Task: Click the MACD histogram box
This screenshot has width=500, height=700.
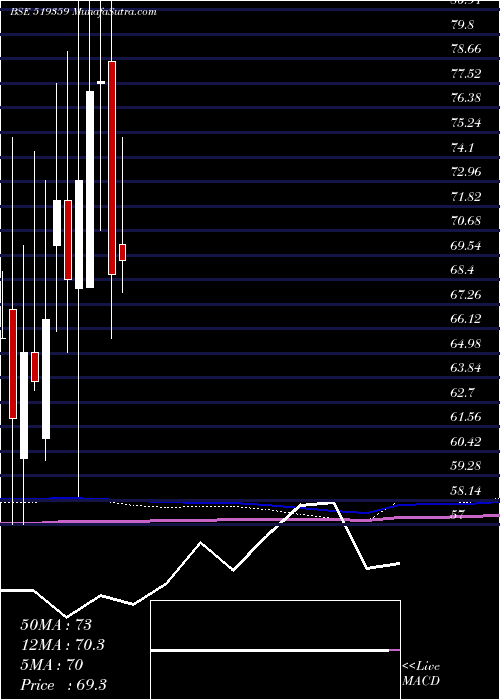Action: (276, 650)
